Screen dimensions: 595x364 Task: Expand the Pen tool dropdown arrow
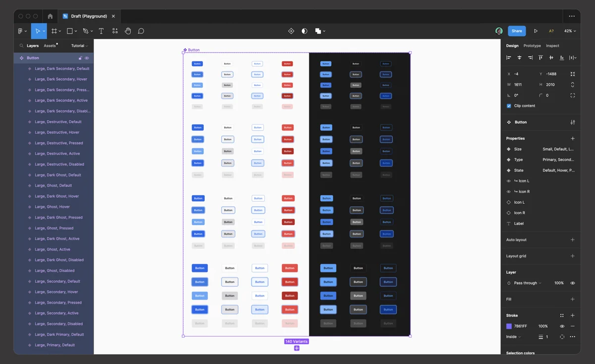[x=91, y=31]
